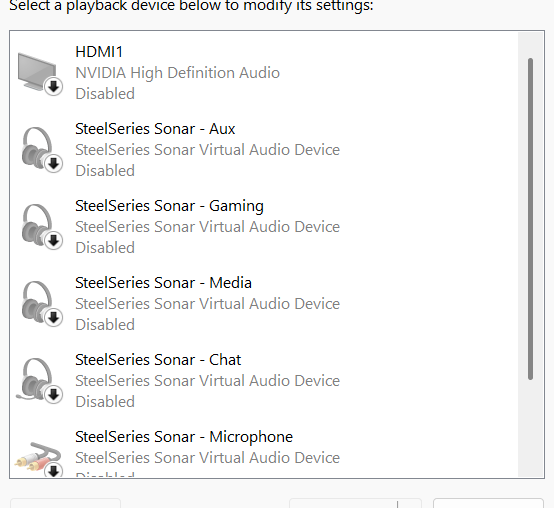
Task: Select the SteelSeries Sonar - Microphone name
Action: 184,437
